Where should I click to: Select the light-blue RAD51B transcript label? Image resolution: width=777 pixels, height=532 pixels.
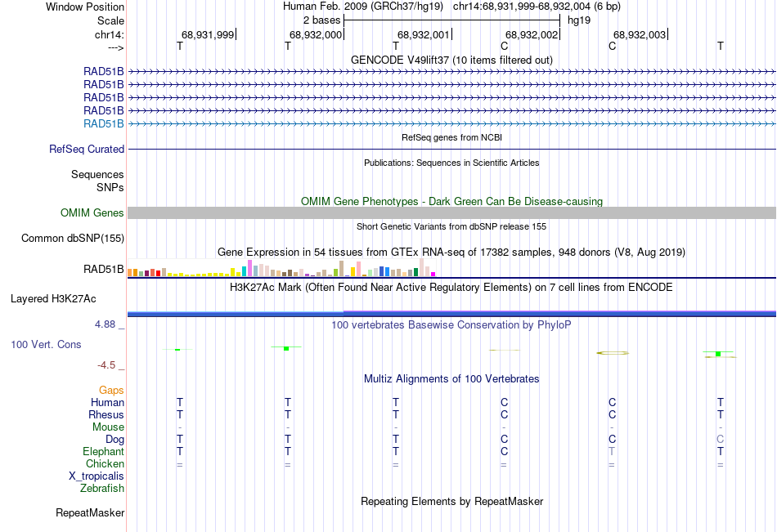click(104, 124)
